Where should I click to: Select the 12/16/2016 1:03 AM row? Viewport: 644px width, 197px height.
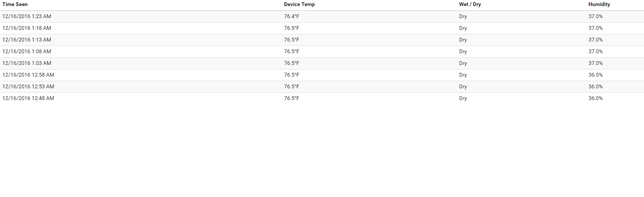tap(322, 63)
